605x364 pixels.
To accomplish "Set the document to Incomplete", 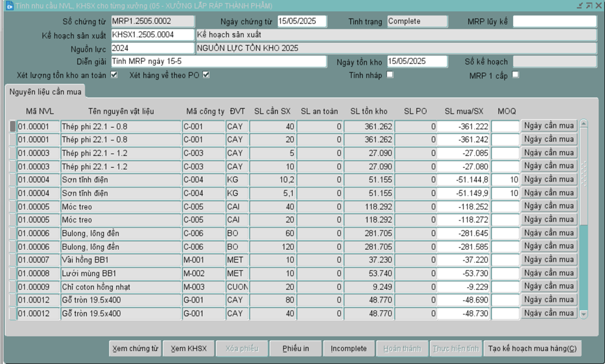I will [x=349, y=348].
